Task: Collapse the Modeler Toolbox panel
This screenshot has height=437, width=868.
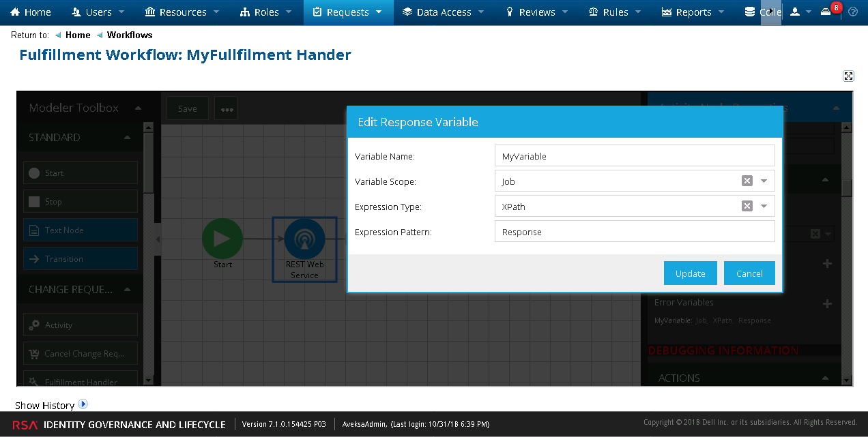Action: pyautogui.click(x=139, y=108)
